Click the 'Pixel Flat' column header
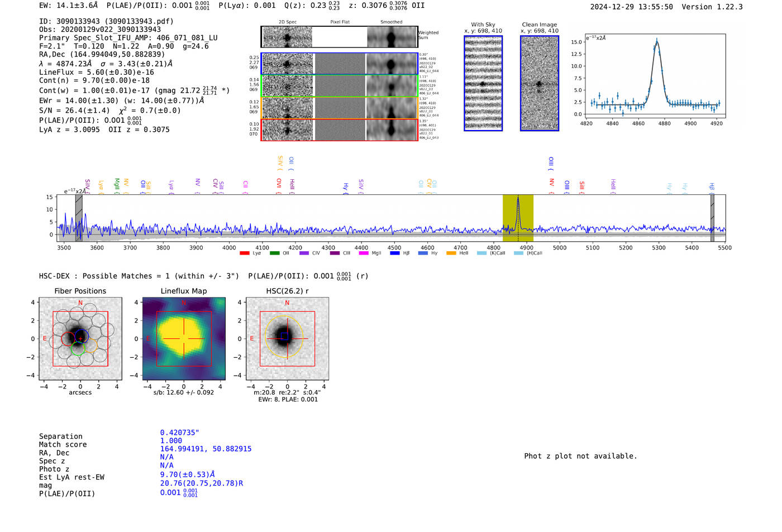782x532 pixels. tap(340, 22)
